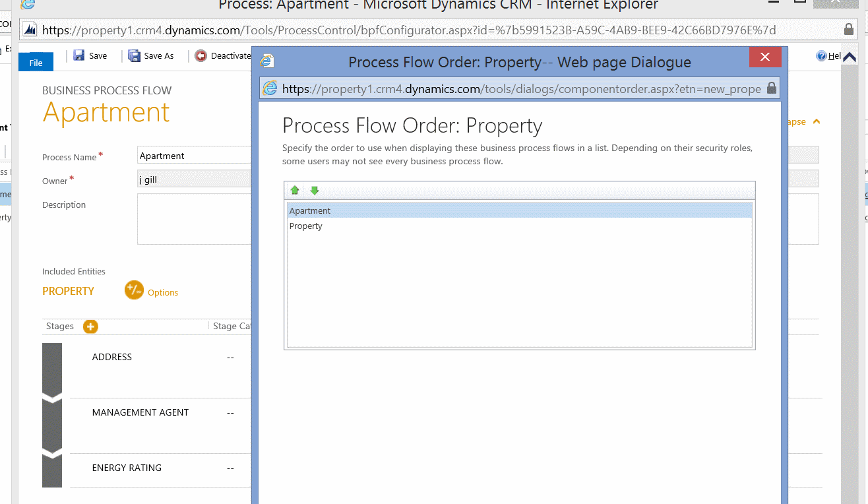The height and width of the screenshot is (504, 868).
Task: Edit the Process Name field
Action: (194, 156)
